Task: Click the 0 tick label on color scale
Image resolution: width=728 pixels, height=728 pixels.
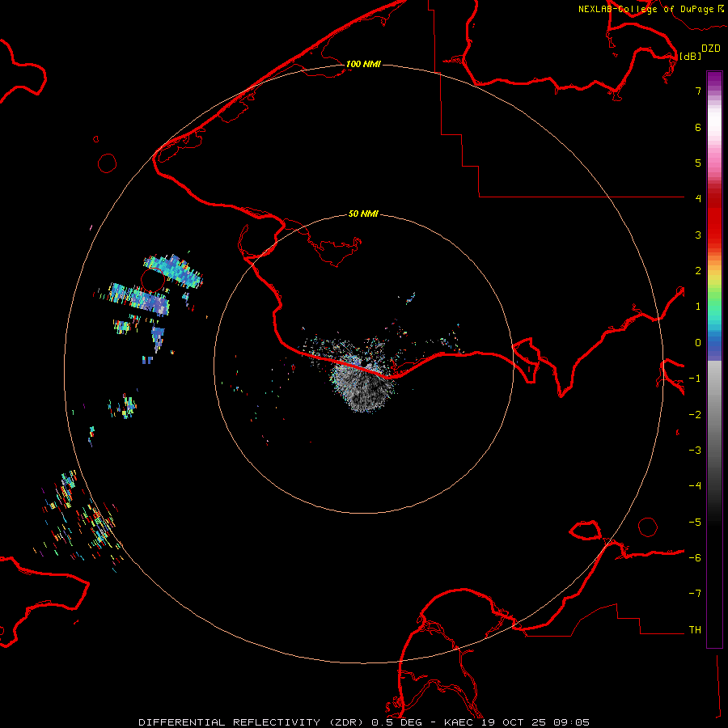Action: tap(698, 343)
